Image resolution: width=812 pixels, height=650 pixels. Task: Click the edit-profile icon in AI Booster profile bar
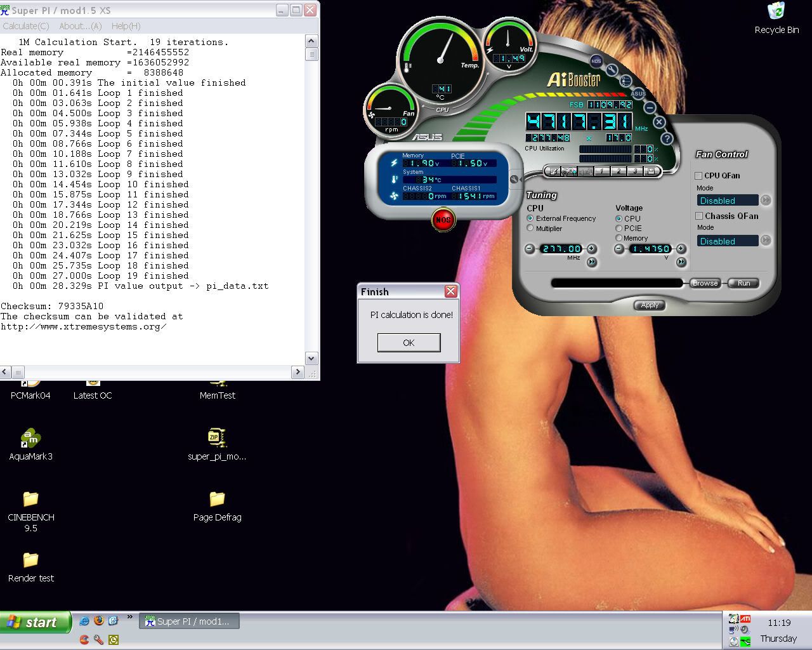pos(553,171)
